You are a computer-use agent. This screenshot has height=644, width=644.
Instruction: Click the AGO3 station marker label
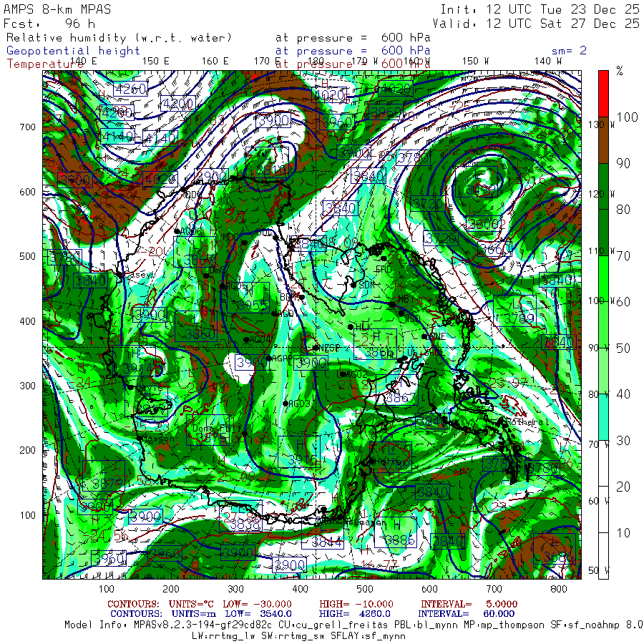point(299,404)
